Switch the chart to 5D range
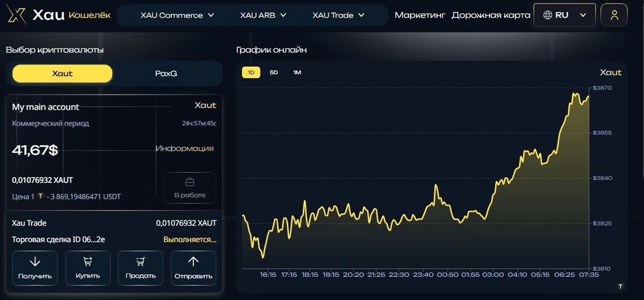 click(x=274, y=72)
